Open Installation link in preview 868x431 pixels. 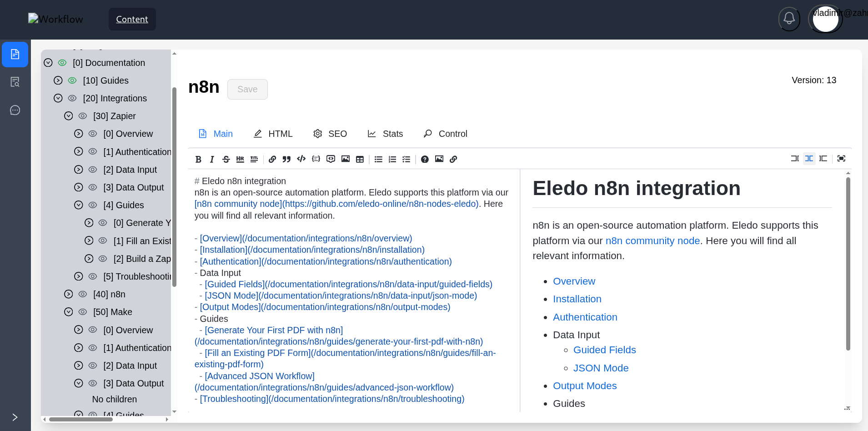[577, 299]
